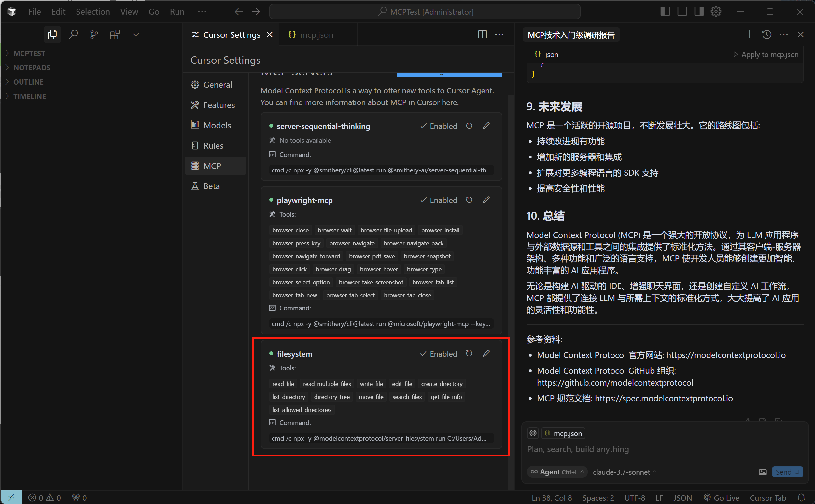
Task: Start a new chat with plus icon
Action: (749, 34)
